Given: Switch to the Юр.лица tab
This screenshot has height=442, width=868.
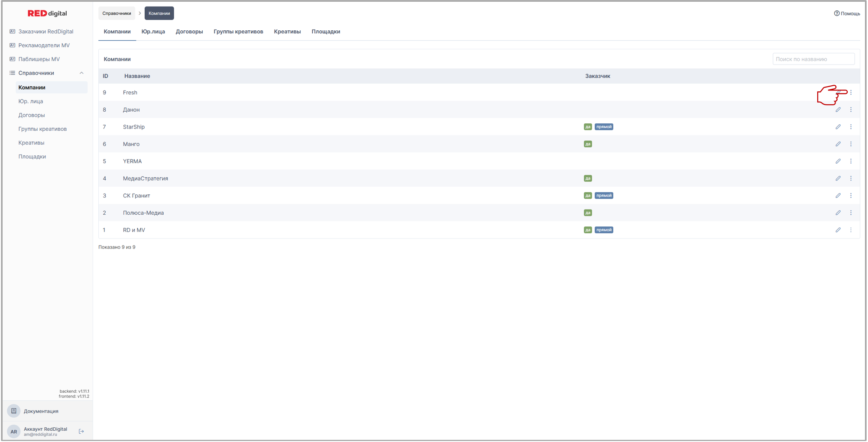Looking at the screenshot, I should pyautogui.click(x=153, y=32).
